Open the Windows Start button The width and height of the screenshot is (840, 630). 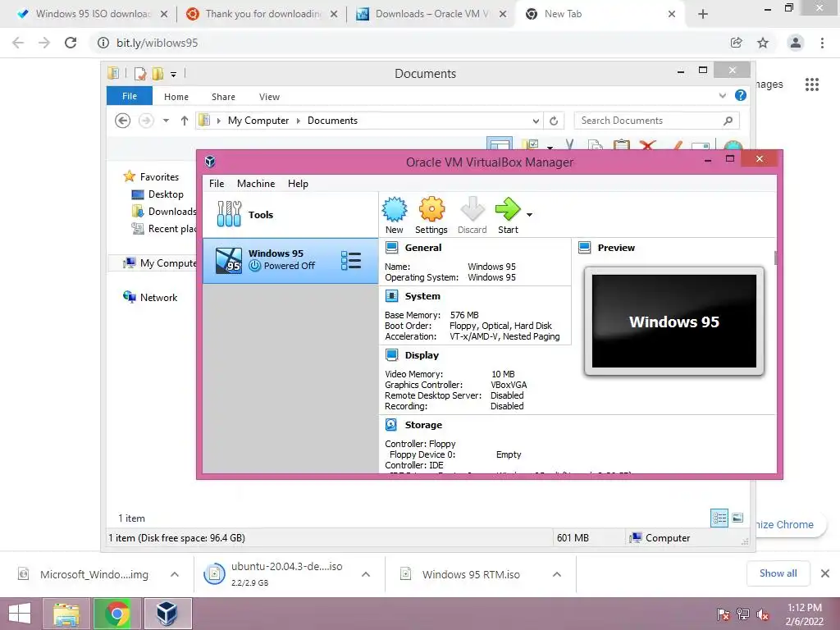[x=20, y=614]
